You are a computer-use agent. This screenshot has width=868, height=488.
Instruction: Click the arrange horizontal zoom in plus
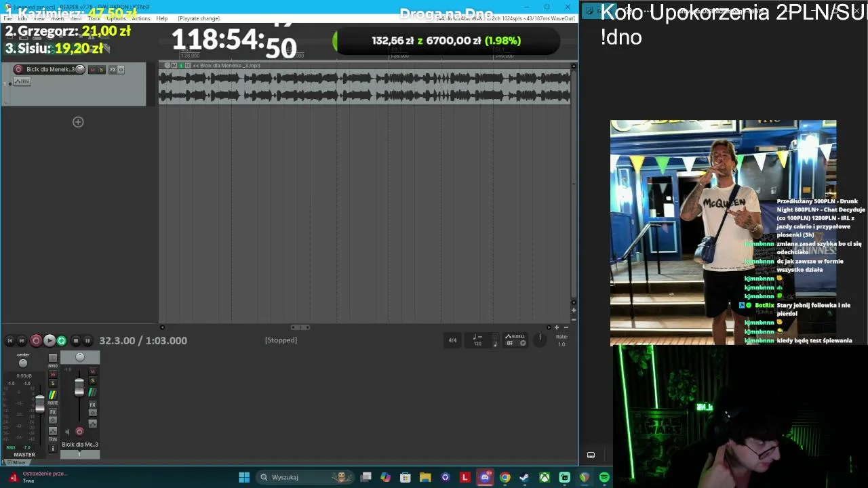[x=557, y=327]
